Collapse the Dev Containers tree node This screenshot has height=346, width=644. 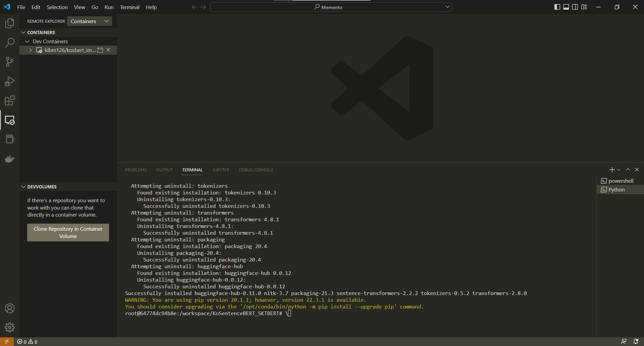coord(27,41)
